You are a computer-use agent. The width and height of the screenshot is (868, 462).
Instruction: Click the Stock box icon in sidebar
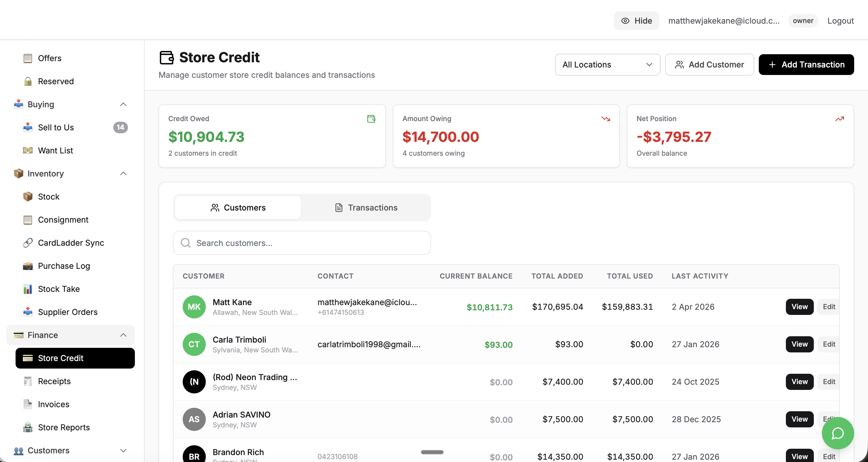pos(27,197)
